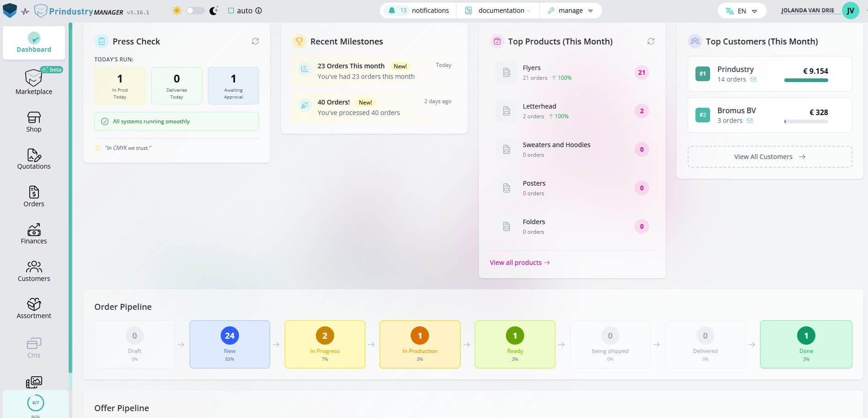The image size is (868, 418).
Task: Follow the View all products link
Action: pyautogui.click(x=520, y=263)
